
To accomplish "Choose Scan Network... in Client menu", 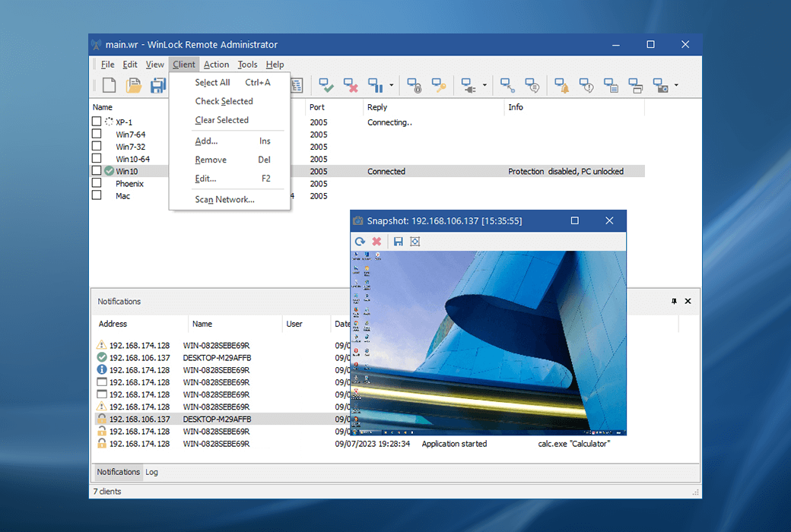I will click(230, 200).
